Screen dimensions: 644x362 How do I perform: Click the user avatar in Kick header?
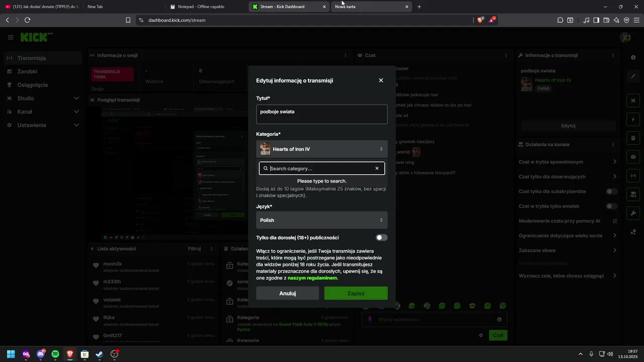click(x=625, y=37)
